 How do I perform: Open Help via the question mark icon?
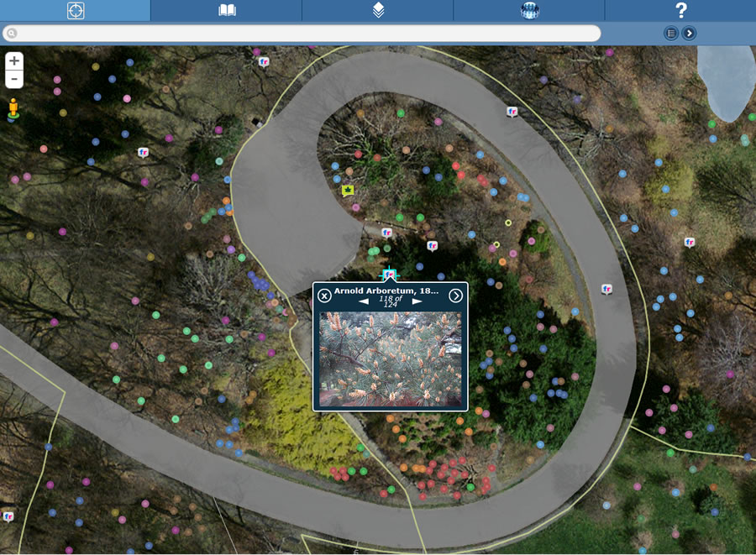680,11
